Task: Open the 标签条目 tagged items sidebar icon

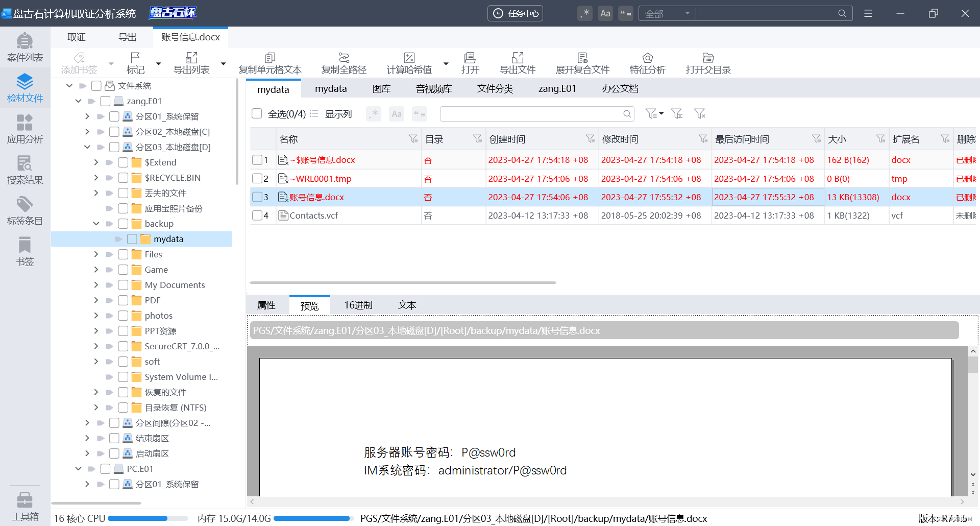Action: click(25, 210)
